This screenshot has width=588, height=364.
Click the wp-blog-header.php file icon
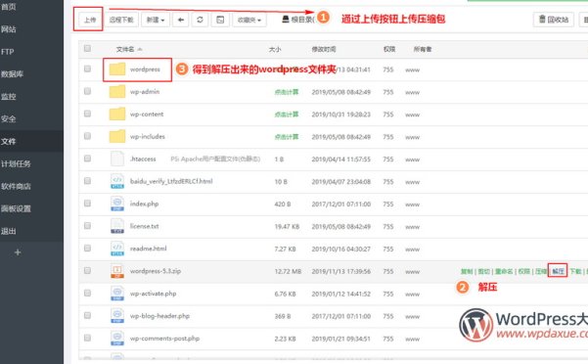117,316
